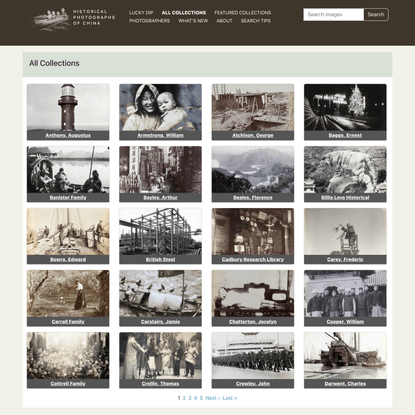Open the Cadbury Research Library photo

tap(253, 232)
